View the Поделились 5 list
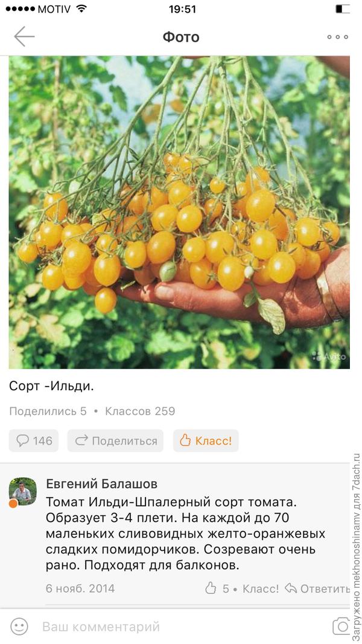 48,411
